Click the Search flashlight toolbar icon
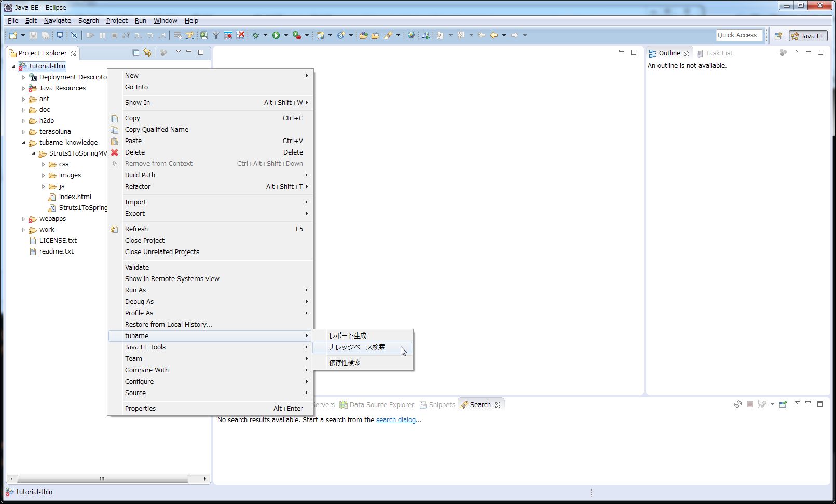 [x=388, y=35]
